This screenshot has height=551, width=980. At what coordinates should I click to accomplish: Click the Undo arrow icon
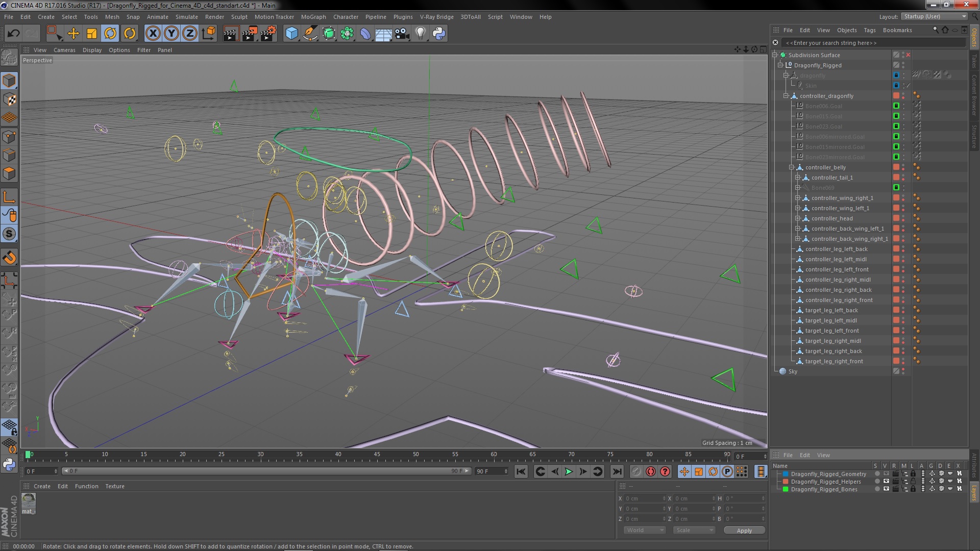(13, 34)
